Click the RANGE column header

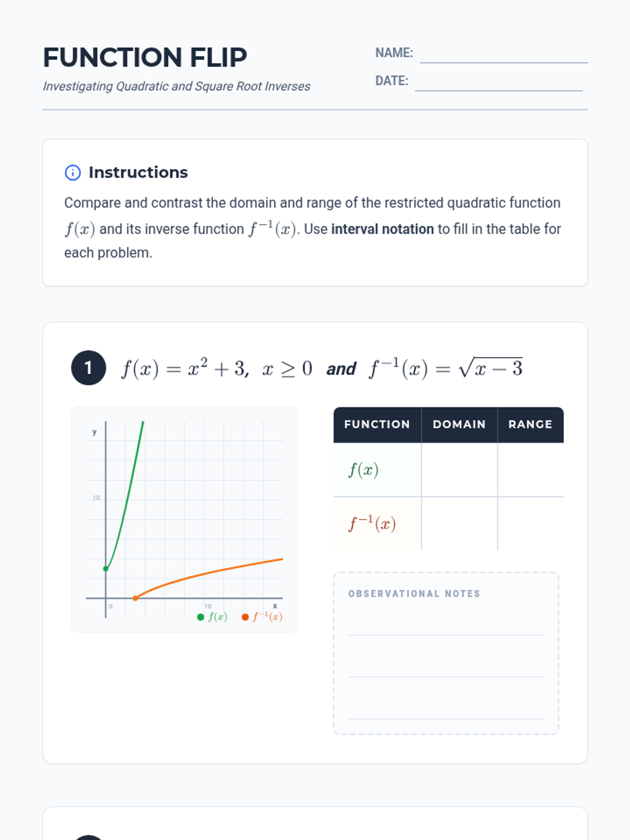531,425
